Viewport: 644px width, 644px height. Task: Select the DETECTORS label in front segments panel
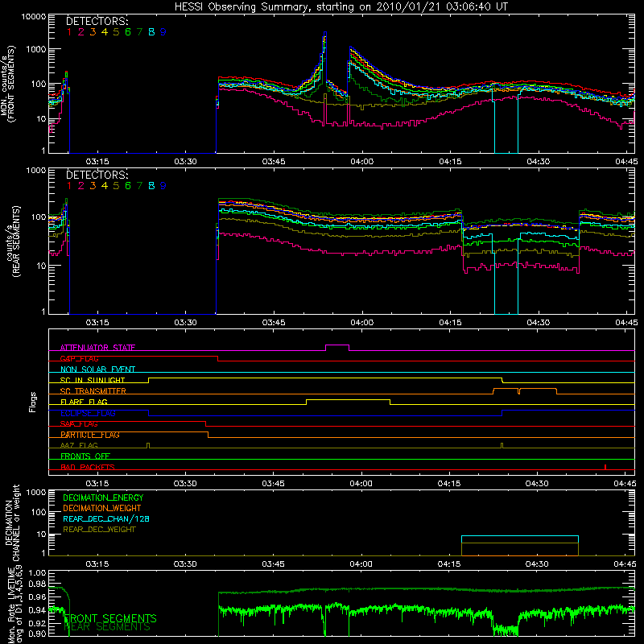pyautogui.click(x=97, y=21)
